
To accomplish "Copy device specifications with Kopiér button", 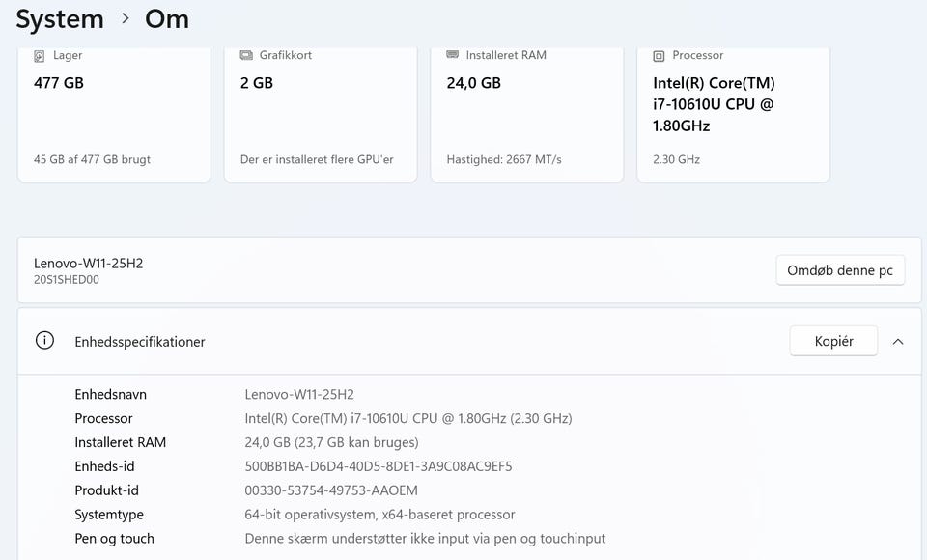I will tap(833, 341).
